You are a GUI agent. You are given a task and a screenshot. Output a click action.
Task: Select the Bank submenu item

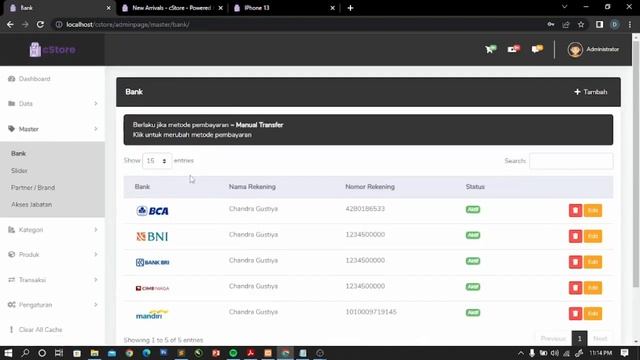pos(18,153)
